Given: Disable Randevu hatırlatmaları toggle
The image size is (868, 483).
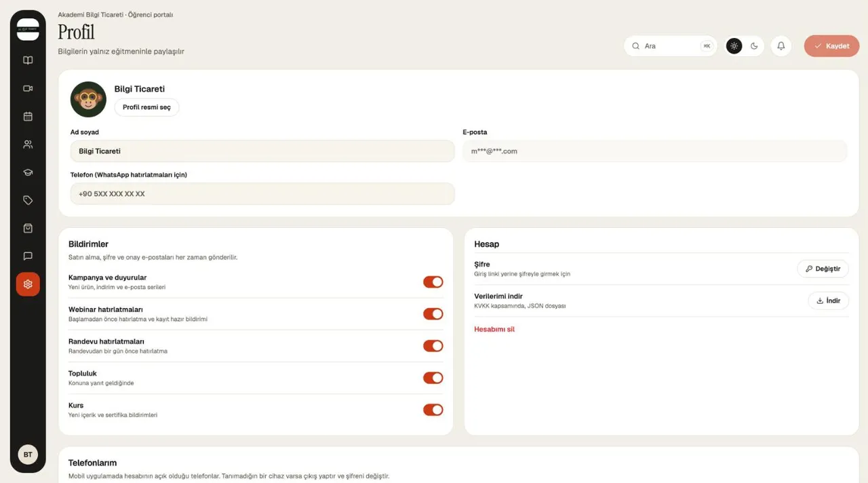Looking at the screenshot, I should point(433,346).
